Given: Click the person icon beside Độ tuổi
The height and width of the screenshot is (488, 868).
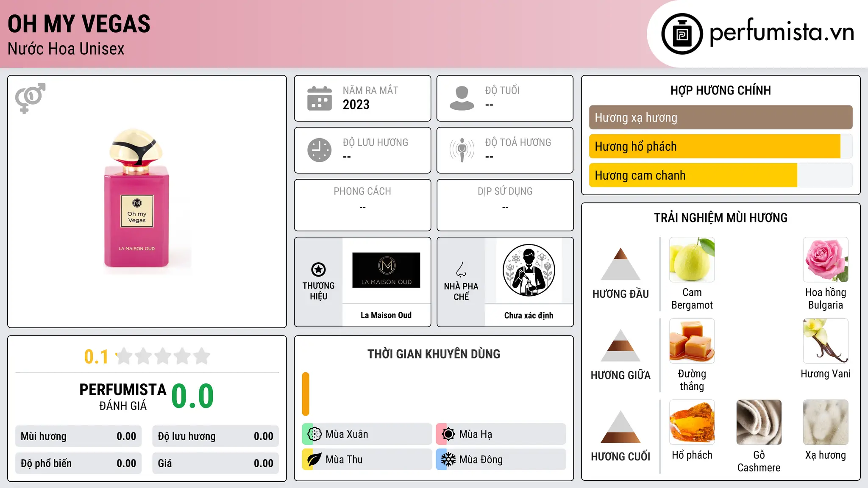Looking at the screenshot, I should 462,98.
